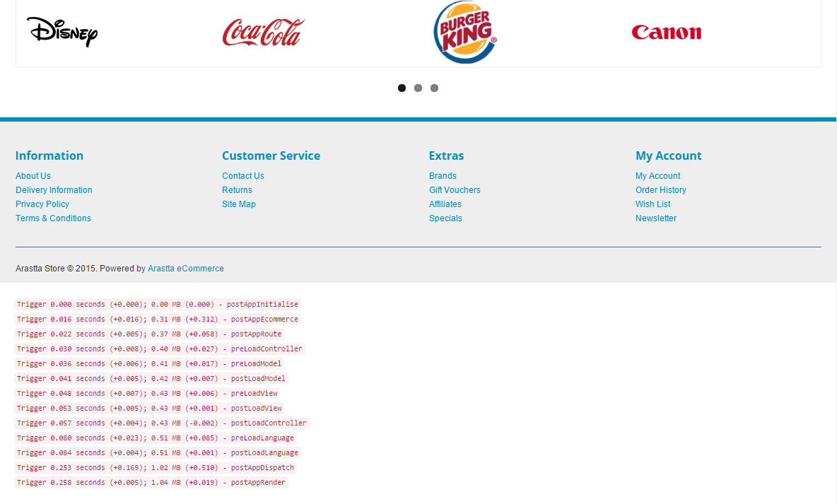
Task: Open the Returns page link
Action: (237, 190)
